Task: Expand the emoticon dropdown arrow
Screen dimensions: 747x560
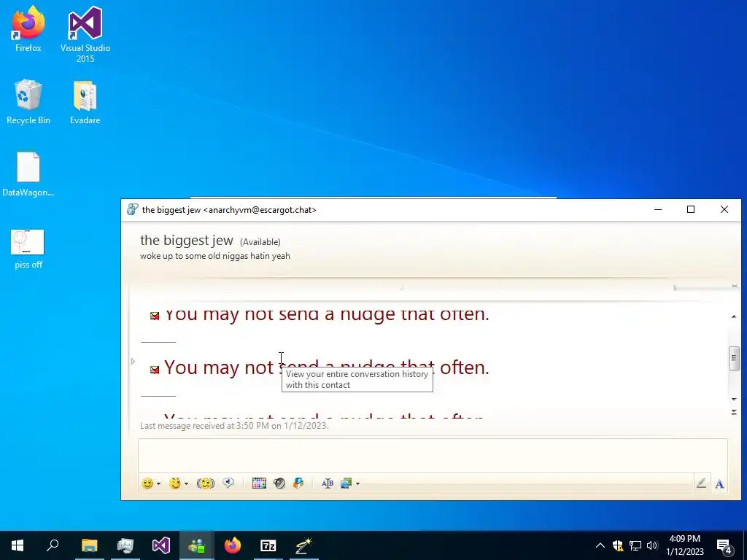Action: [158, 484]
